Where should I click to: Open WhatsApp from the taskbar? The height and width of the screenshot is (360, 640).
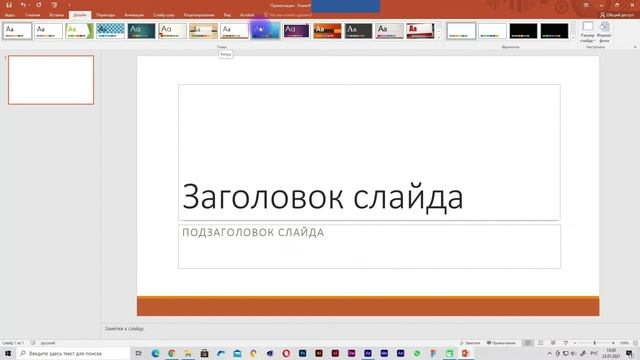click(x=417, y=353)
